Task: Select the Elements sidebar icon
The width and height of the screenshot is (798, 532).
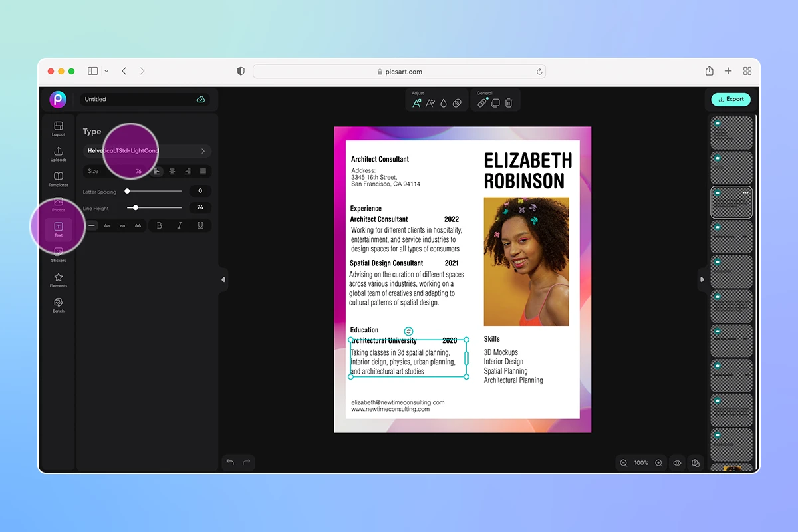Action: point(58,281)
